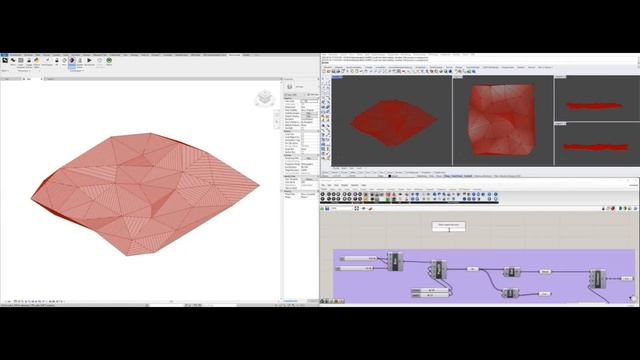Open the Grasshopper Solution menu

[355, 185]
